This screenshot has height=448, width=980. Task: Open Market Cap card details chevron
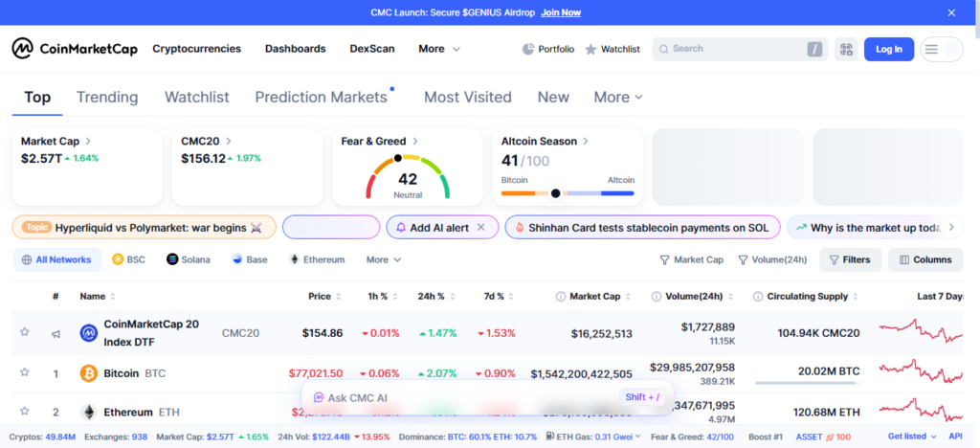click(x=88, y=142)
